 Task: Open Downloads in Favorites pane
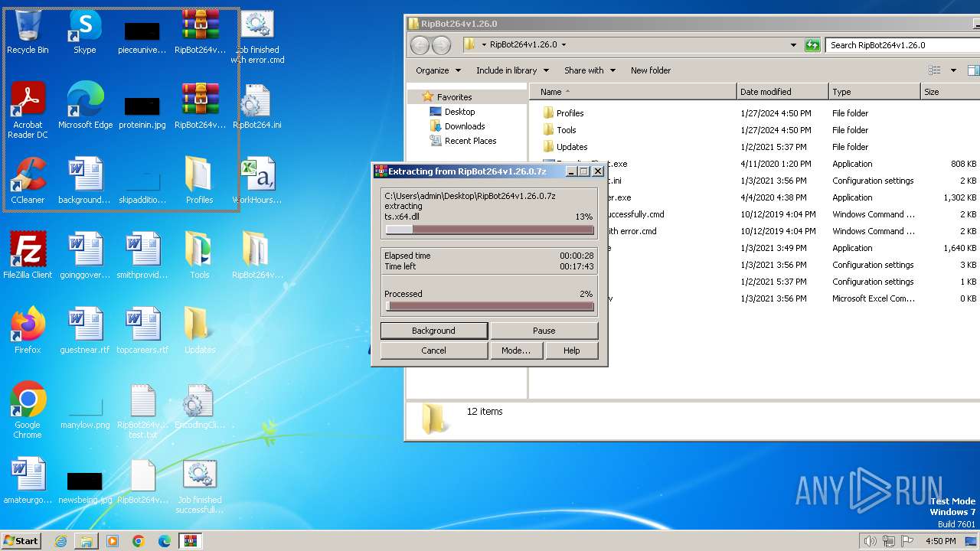click(465, 126)
